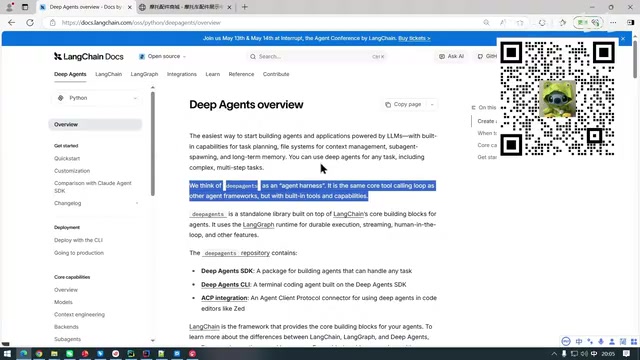The width and height of the screenshot is (640, 360).
Task: Reload the page with the refresh icon
Action: pos(30,23)
